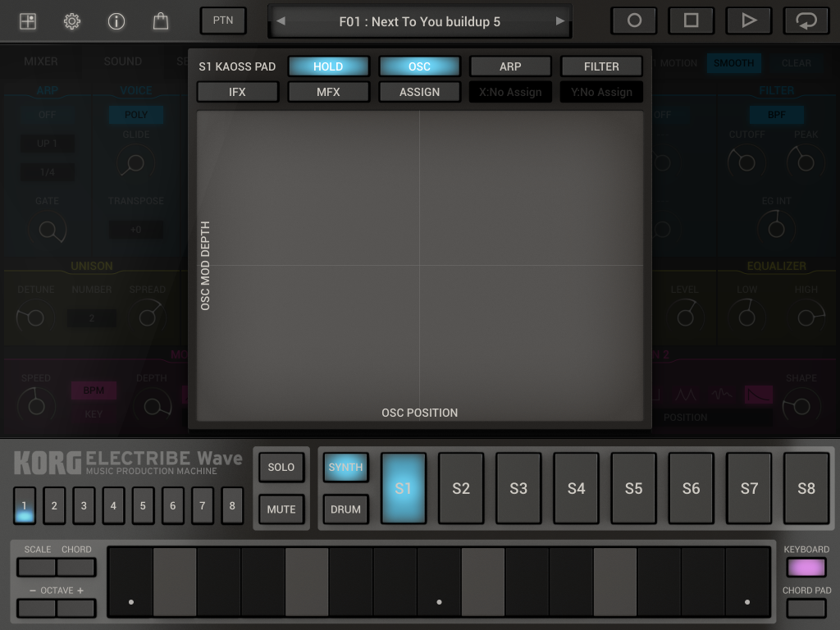Start playback with the play icon
Screen dimensions: 840x630
748,21
